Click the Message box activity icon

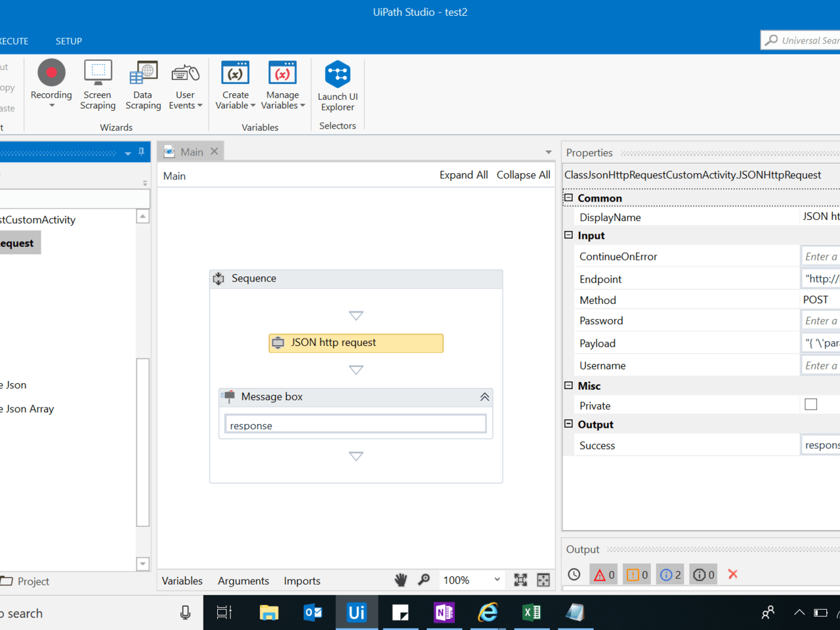pyautogui.click(x=228, y=396)
